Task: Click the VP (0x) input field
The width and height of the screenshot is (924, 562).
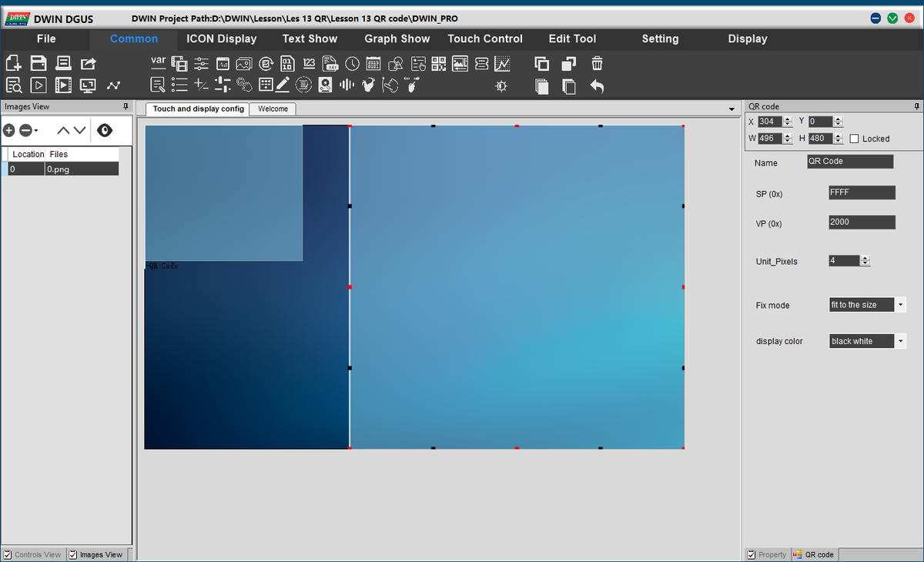Action: tap(862, 222)
